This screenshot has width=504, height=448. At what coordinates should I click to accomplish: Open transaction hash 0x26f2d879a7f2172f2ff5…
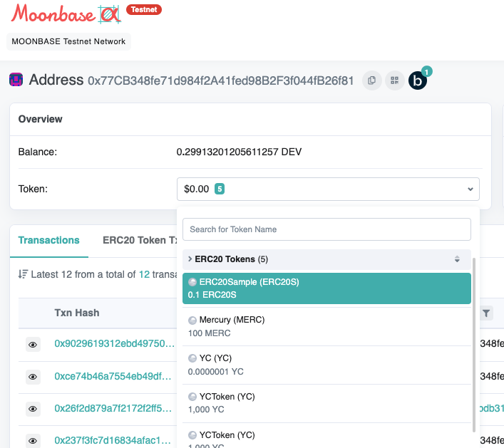coord(113,408)
